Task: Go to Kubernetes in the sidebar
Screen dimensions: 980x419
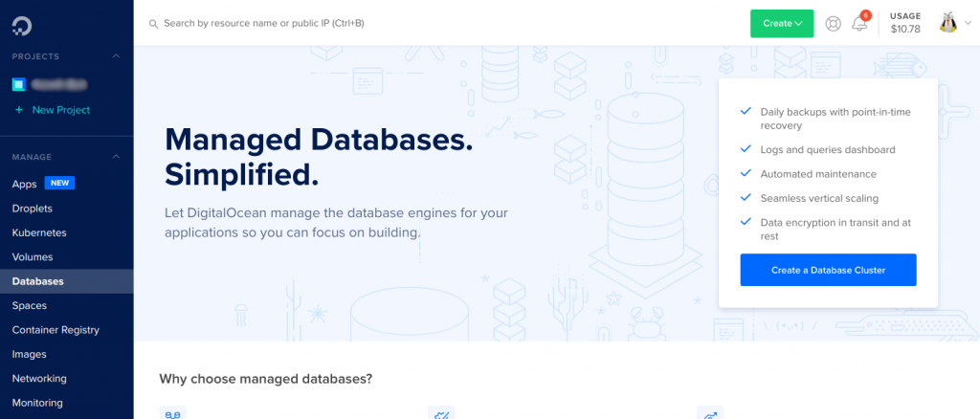Action: coord(38,232)
